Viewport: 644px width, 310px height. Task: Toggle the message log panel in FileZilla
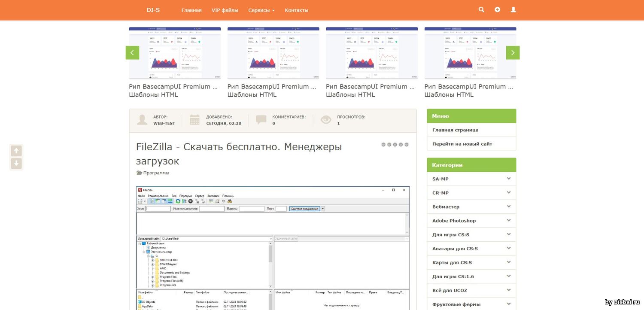[152, 201]
